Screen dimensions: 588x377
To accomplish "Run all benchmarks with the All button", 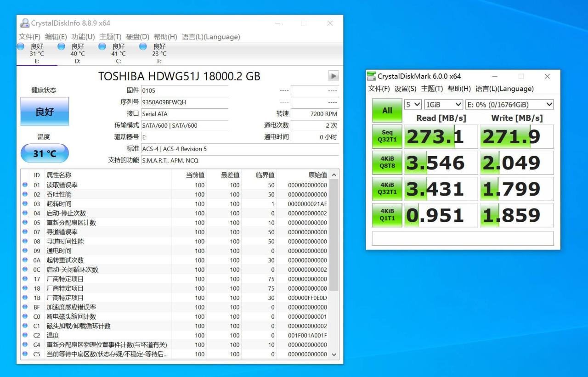I will pos(387,110).
